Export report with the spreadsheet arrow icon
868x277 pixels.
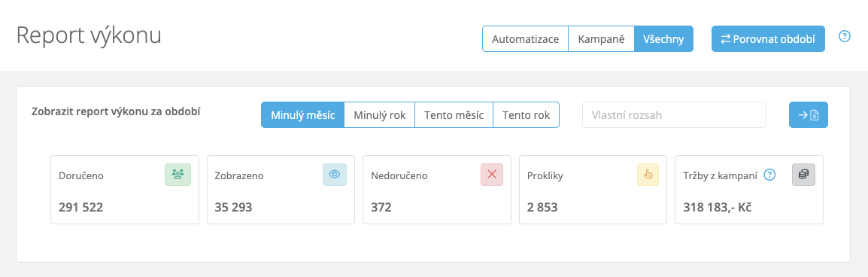pos(809,114)
